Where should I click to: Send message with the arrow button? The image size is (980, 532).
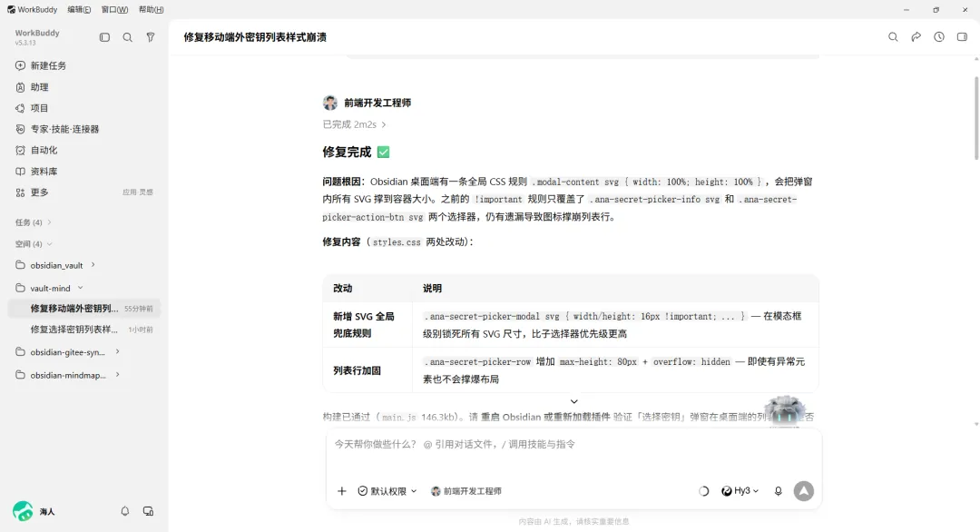tap(804, 491)
